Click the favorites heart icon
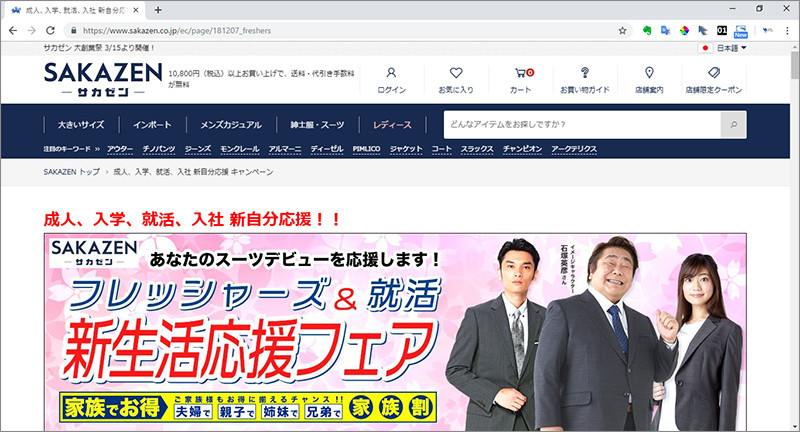This screenshot has width=800, height=432. click(x=456, y=73)
